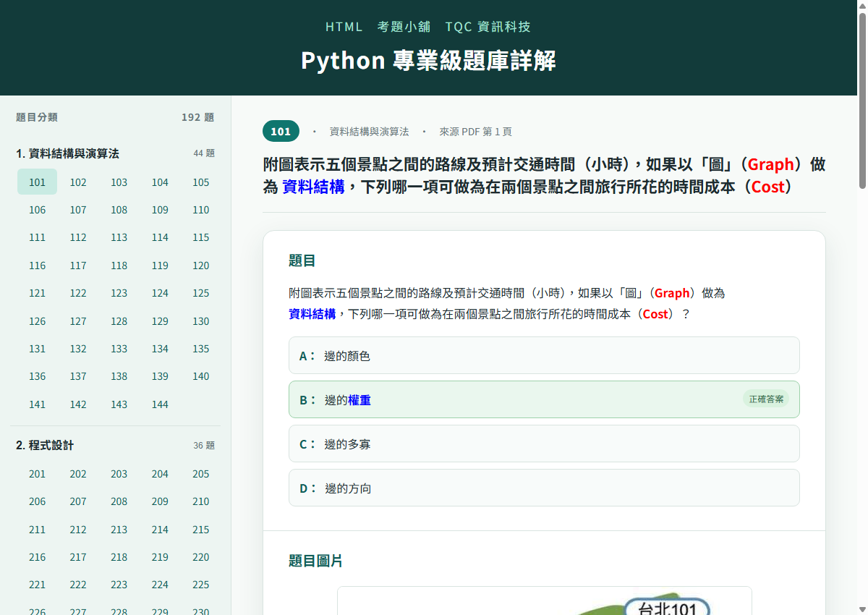Select answer option D 邊的方向
The width and height of the screenshot is (868, 615).
point(544,488)
